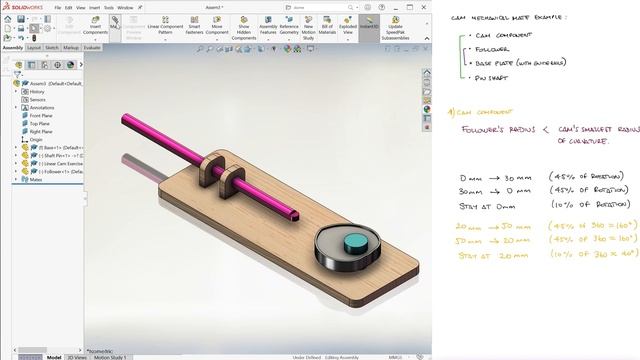The height and width of the screenshot is (360, 640).
Task: Click Linear Component Pattern tool
Action: click(x=165, y=25)
